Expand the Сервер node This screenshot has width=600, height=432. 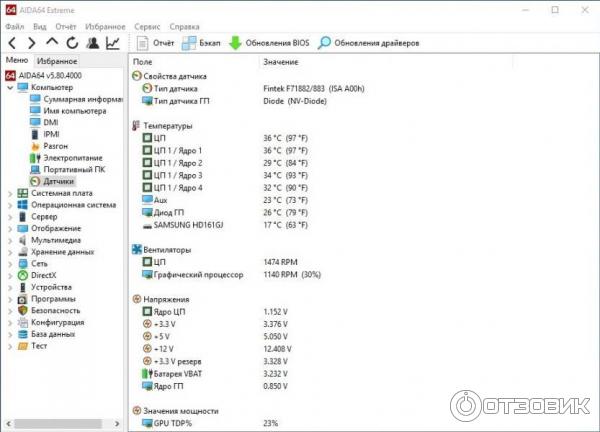pyautogui.click(x=10, y=217)
